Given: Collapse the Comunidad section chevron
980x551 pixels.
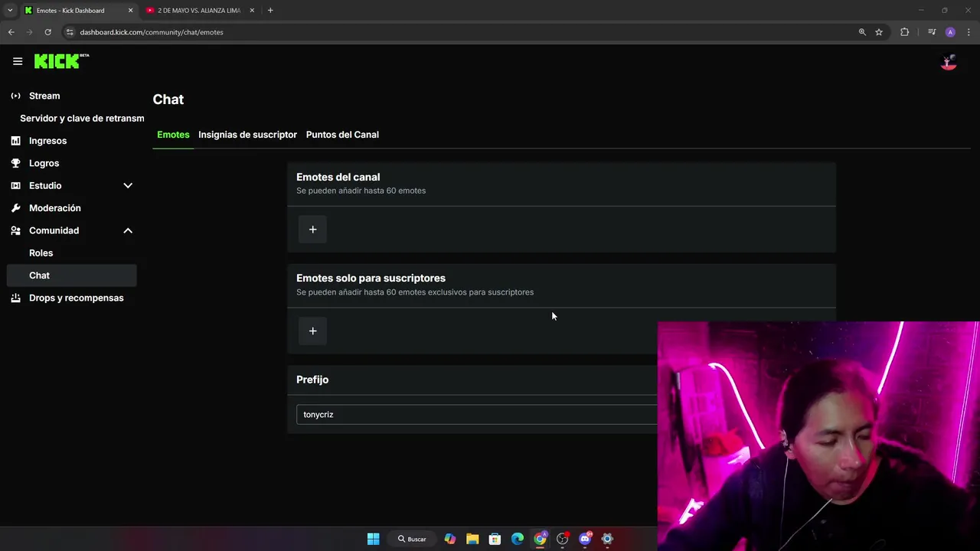Looking at the screenshot, I should point(128,230).
